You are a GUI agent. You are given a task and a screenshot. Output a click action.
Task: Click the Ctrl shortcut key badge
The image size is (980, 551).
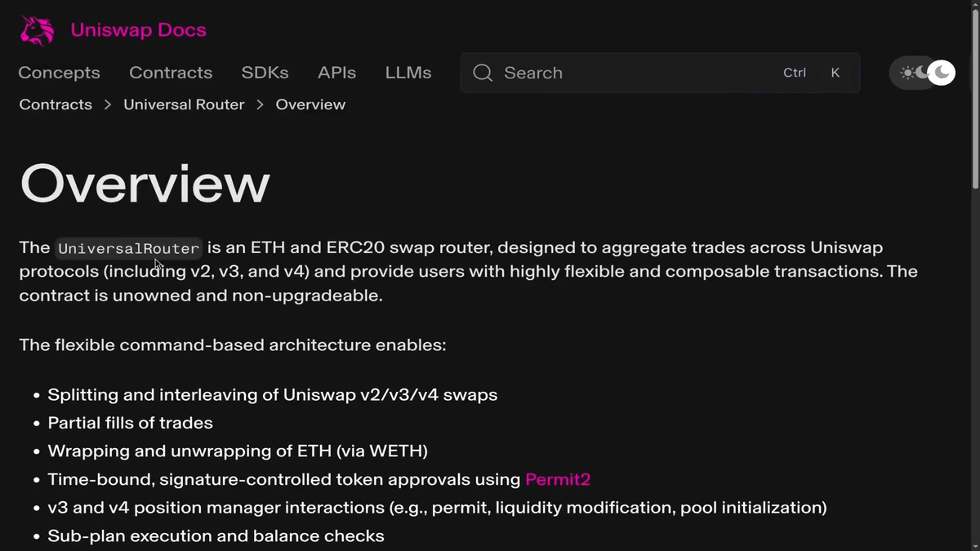[794, 73]
